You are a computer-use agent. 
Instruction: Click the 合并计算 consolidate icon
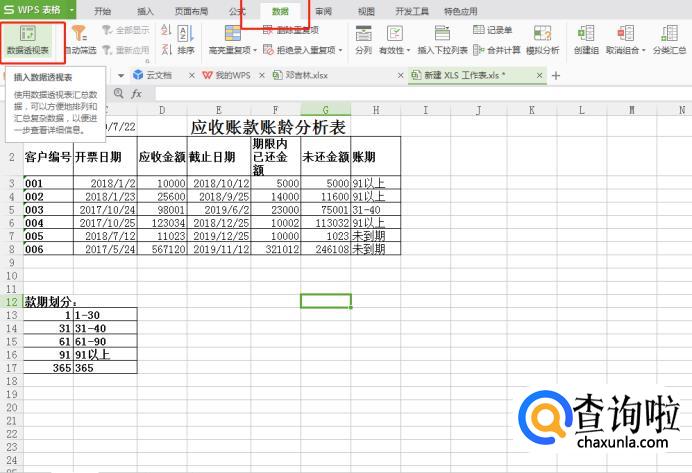coord(479,50)
